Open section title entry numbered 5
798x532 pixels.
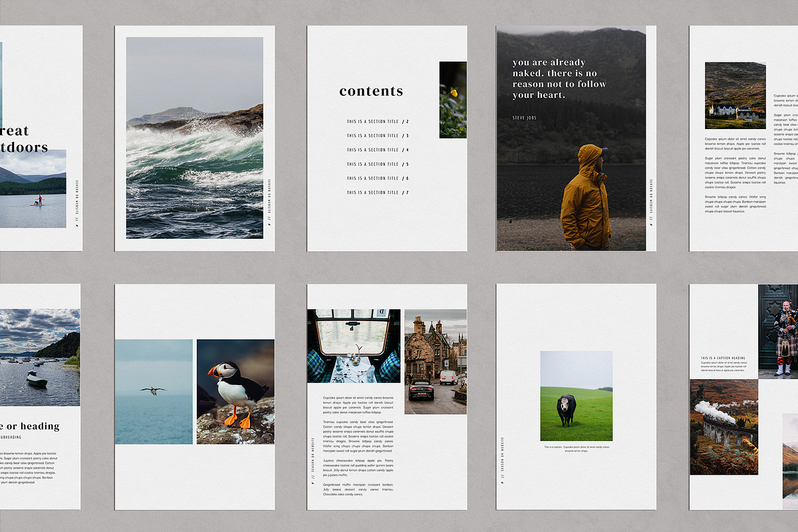click(x=378, y=164)
